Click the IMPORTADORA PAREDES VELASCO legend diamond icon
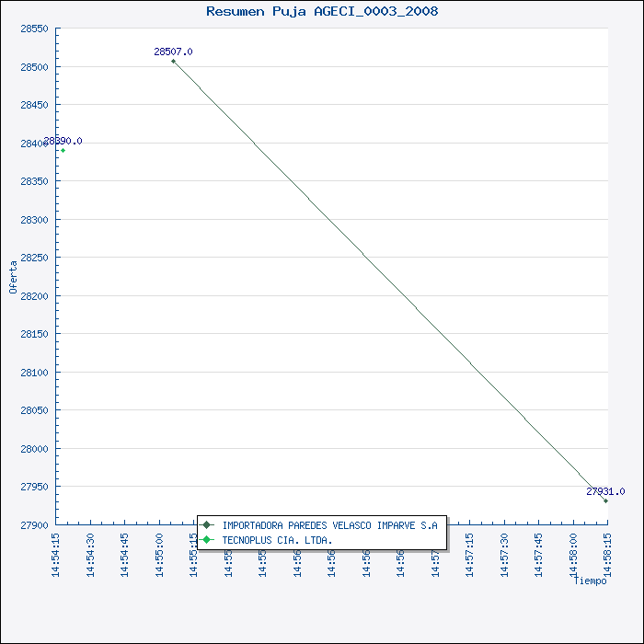Image resolution: width=644 pixels, height=644 pixels. [207, 525]
